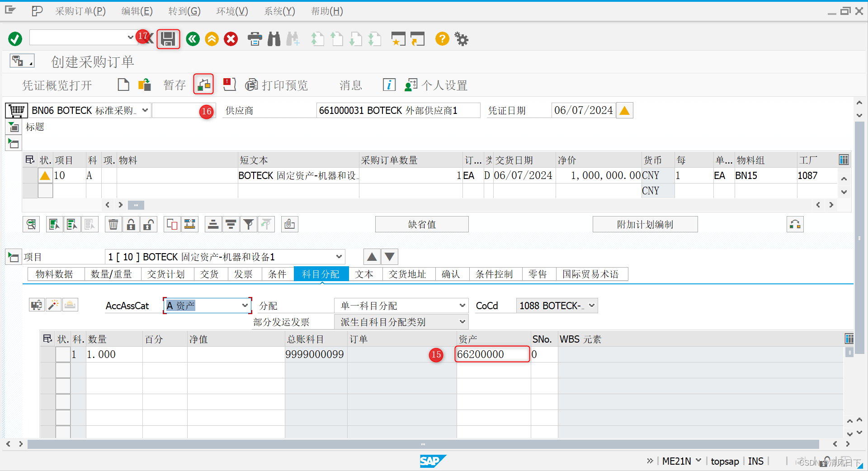The width and height of the screenshot is (868, 471).
Task: Open 个人设置 personal settings
Action: 436,85
